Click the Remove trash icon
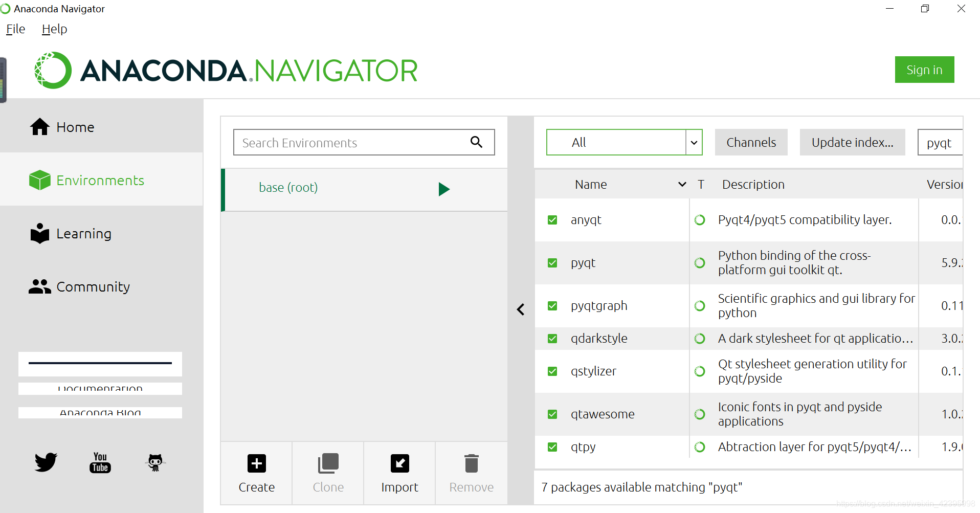 point(472,463)
